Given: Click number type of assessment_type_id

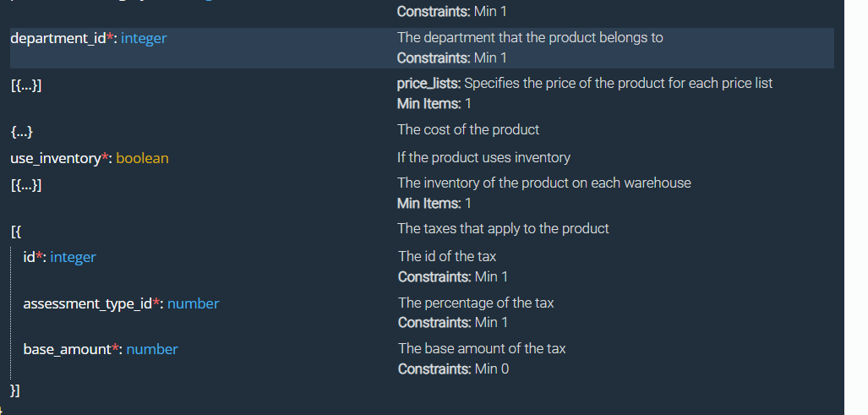Looking at the screenshot, I should point(194,303).
